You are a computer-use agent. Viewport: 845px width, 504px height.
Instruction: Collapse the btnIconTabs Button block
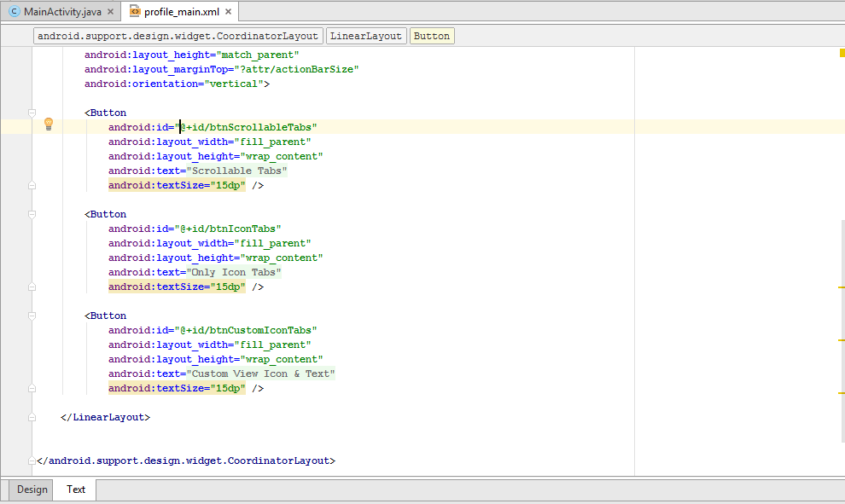(x=32, y=213)
